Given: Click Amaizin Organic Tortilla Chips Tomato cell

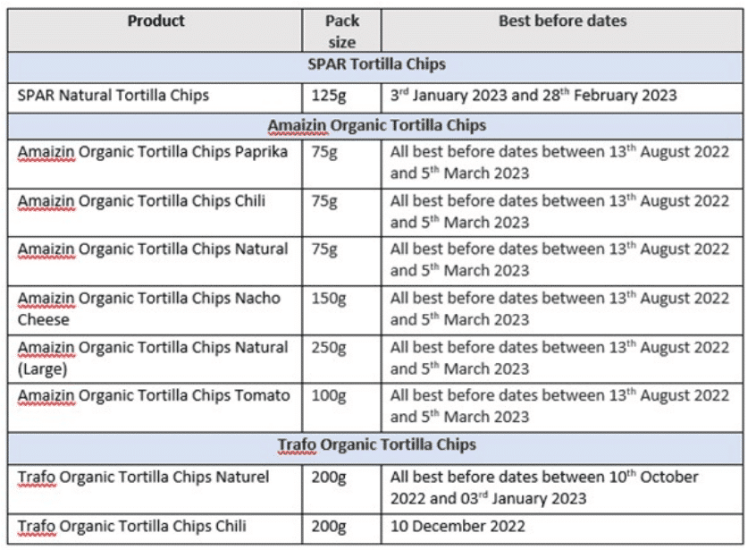Looking at the screenshot, I should point(155,408).
